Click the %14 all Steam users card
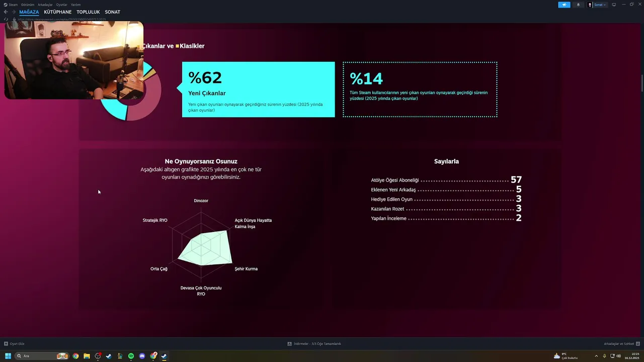Image resolution: width=644 pixels, height=362 pixels. (x=420, y=89)
